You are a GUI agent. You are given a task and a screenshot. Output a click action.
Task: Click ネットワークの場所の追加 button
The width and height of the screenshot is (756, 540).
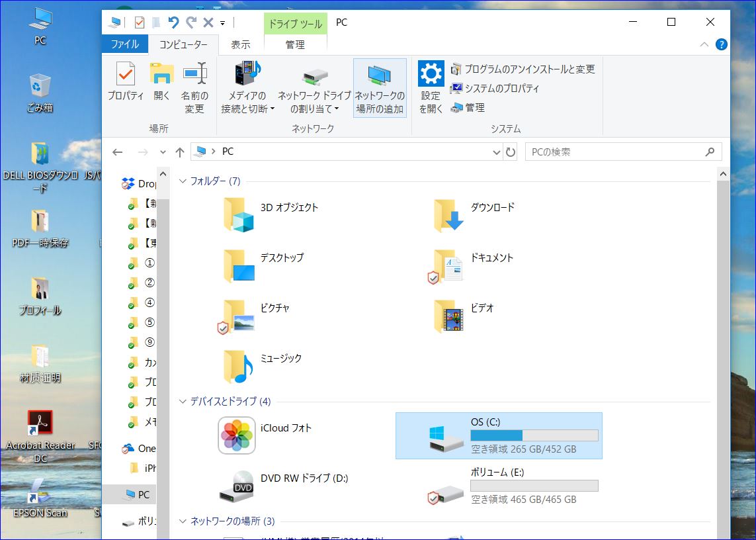click(380, 87)
